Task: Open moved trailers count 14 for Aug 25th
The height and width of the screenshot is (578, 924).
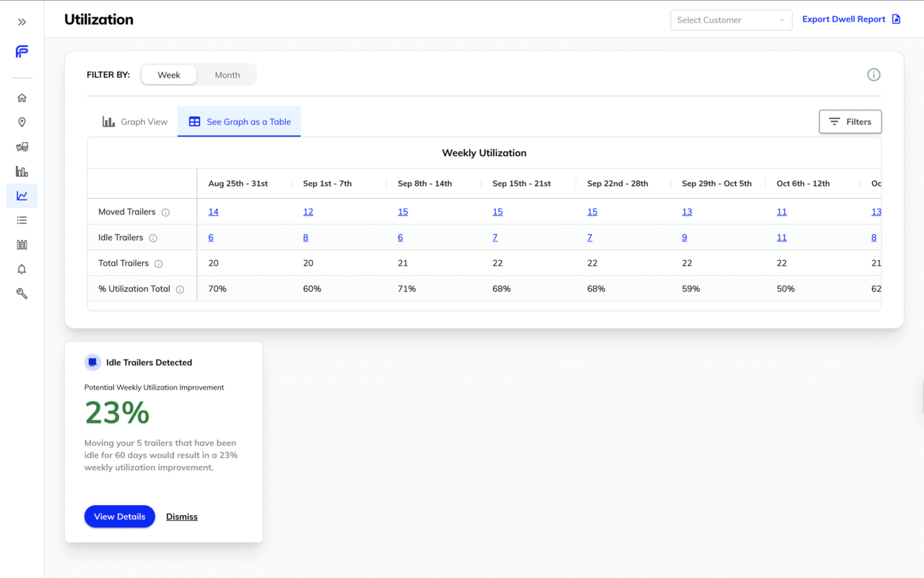Action: (x=214, y=212)
